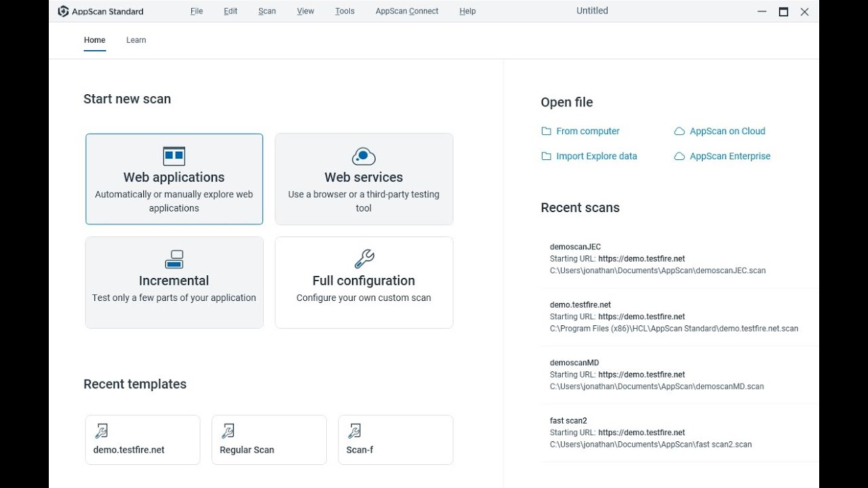This screenshot has height=488, width=868.
Task: Switch to the Home tab
Action: coord(94,40)
